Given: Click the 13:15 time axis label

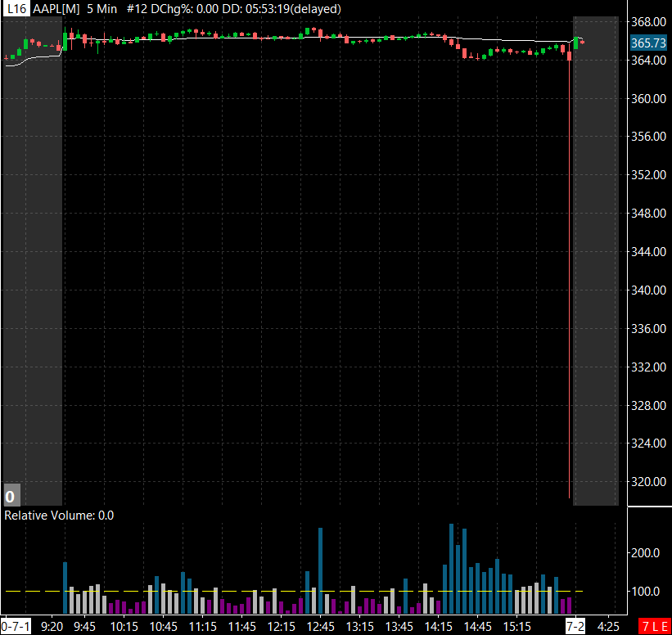Looking at the screenshot, I should [360, 627].
